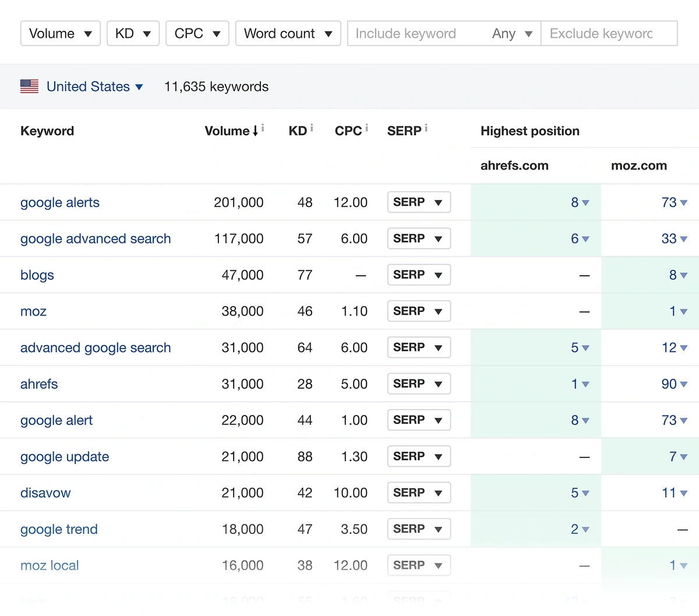Expand SERP dropdown for the moz row
The image size is (699, 616).
click(419, 311)
